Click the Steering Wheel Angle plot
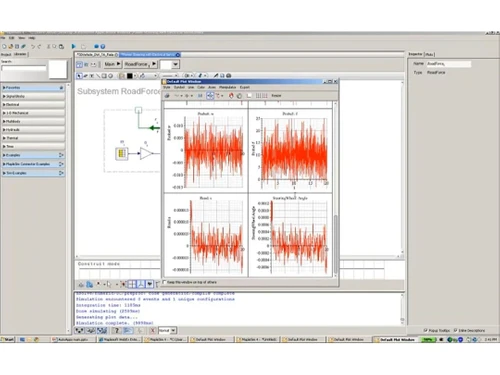This screenshot has height=375, width=500. point(291,235)
